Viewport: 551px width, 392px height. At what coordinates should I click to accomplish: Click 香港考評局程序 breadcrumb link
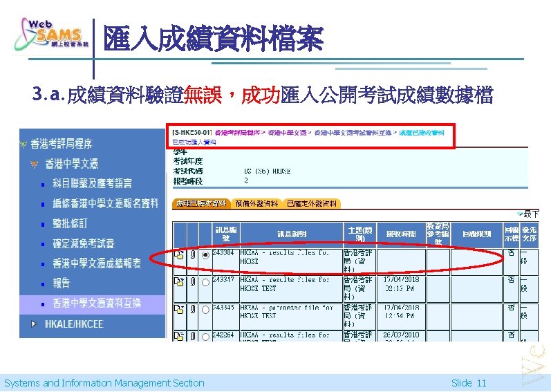click(x=237, y=133)
